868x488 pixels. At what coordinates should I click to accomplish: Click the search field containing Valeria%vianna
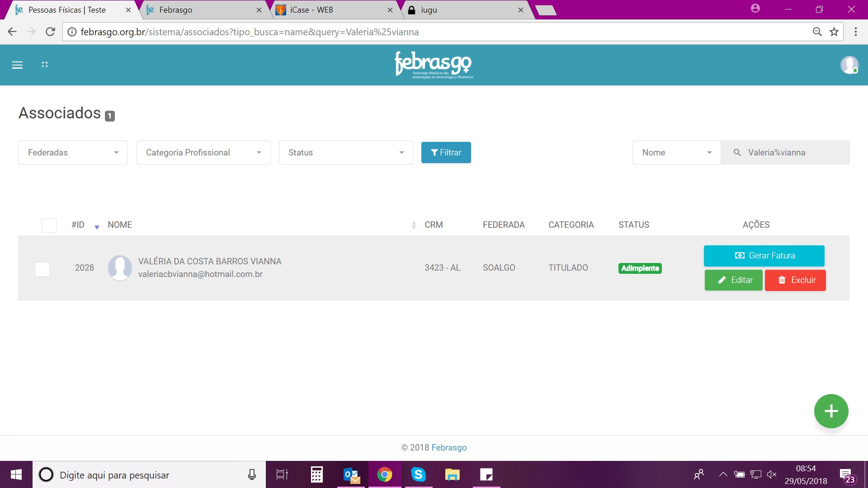coord(791,153)
